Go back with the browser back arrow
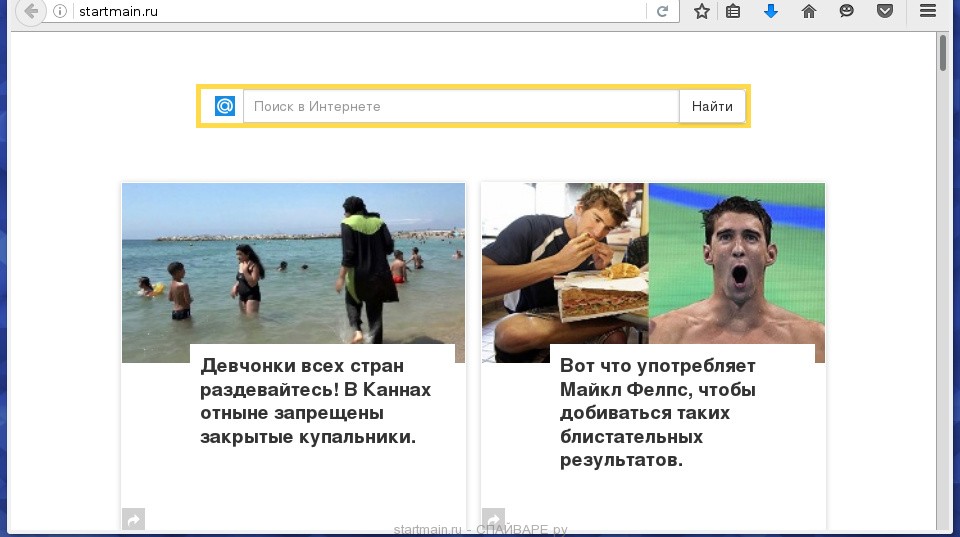Viewport: 960px width, 537px height. [30, 11]
